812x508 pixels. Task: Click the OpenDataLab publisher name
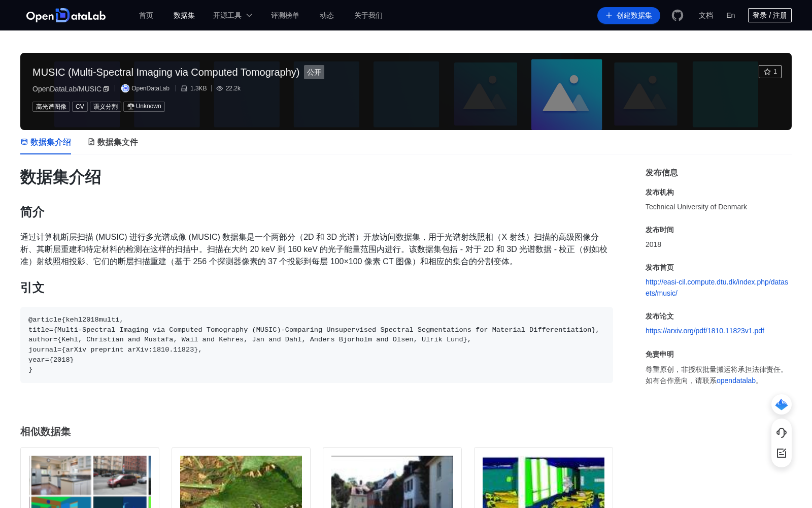[150, 88]
